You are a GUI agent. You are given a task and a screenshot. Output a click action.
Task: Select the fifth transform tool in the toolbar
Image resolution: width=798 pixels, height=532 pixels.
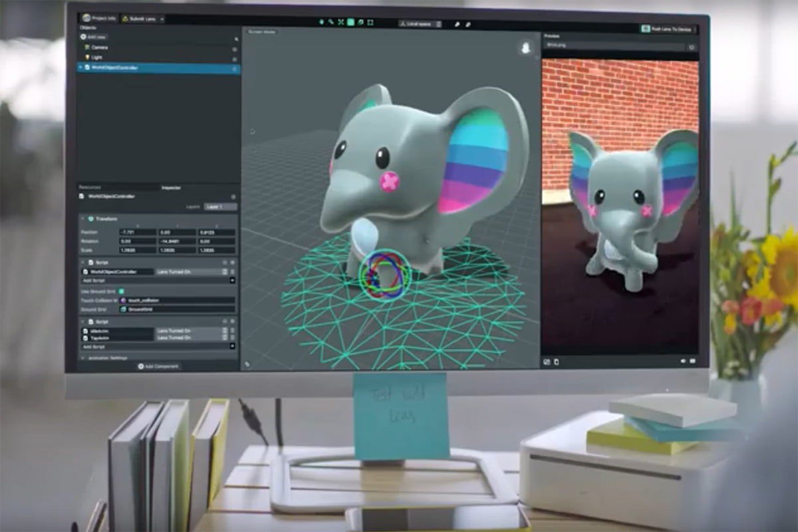coord(360,22)
